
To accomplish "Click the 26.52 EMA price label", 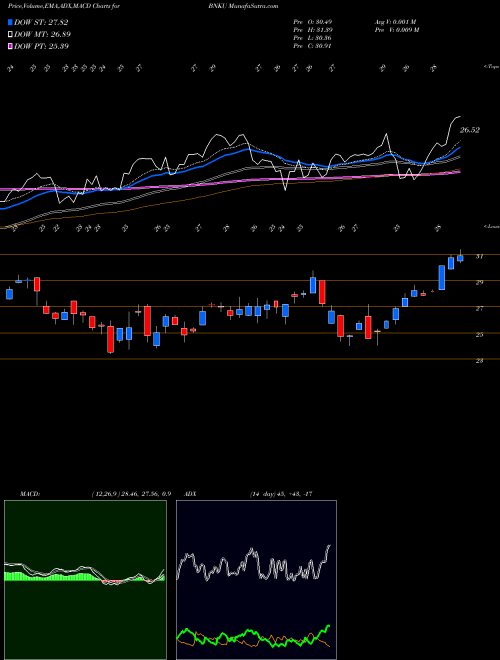I will click(x=469, y=130).
